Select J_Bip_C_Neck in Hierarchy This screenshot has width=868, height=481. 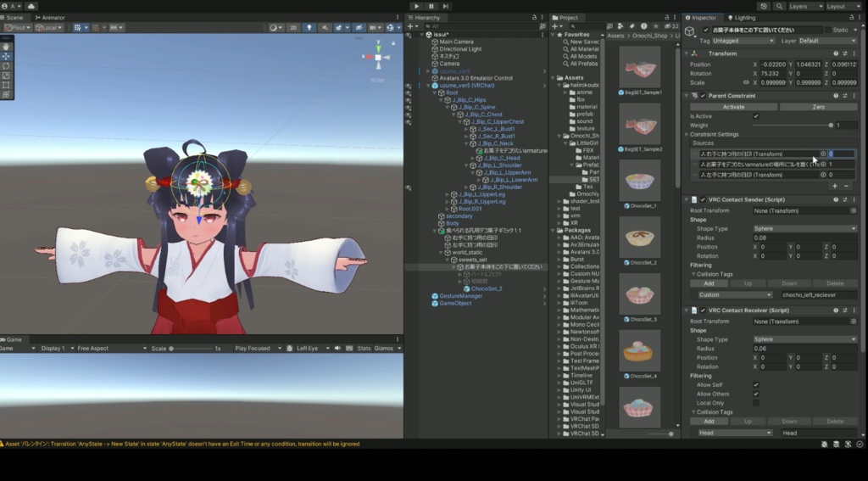(x=495, y=143)
